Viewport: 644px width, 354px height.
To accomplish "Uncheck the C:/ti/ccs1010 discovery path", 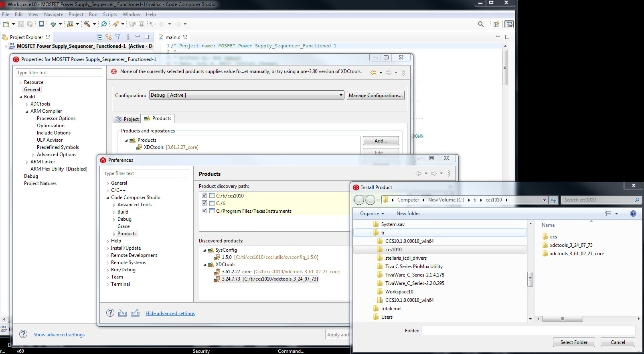I will [204, 195].
